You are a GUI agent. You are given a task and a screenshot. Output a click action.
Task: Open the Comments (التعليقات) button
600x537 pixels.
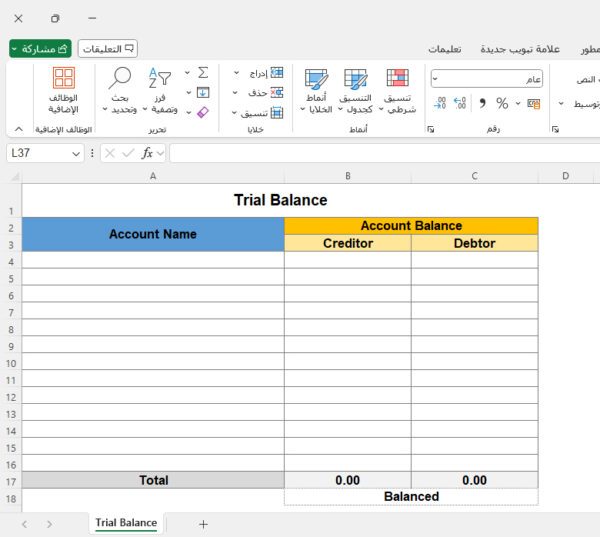(x=108, y=48)
